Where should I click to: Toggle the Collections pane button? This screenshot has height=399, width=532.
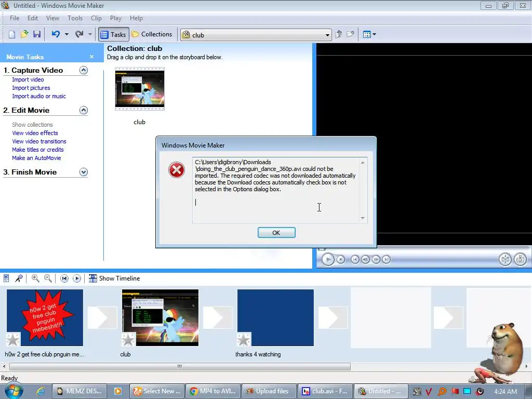click(152, 34)
